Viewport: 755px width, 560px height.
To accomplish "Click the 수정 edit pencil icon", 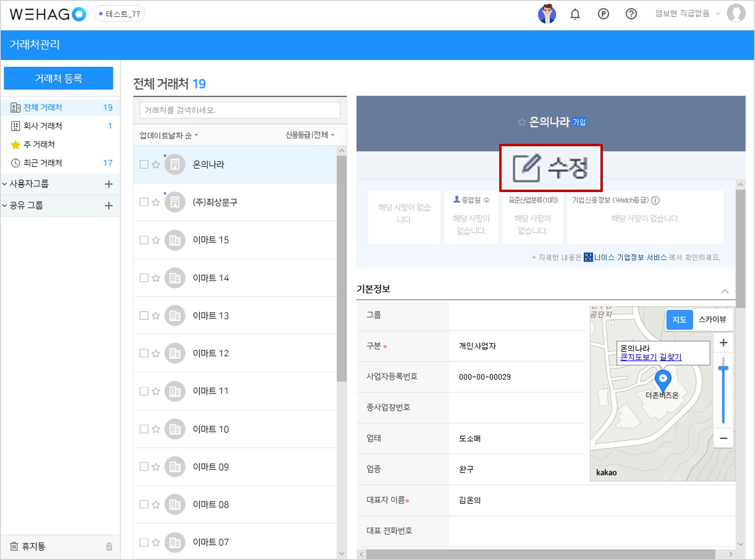I will (526, 168).
